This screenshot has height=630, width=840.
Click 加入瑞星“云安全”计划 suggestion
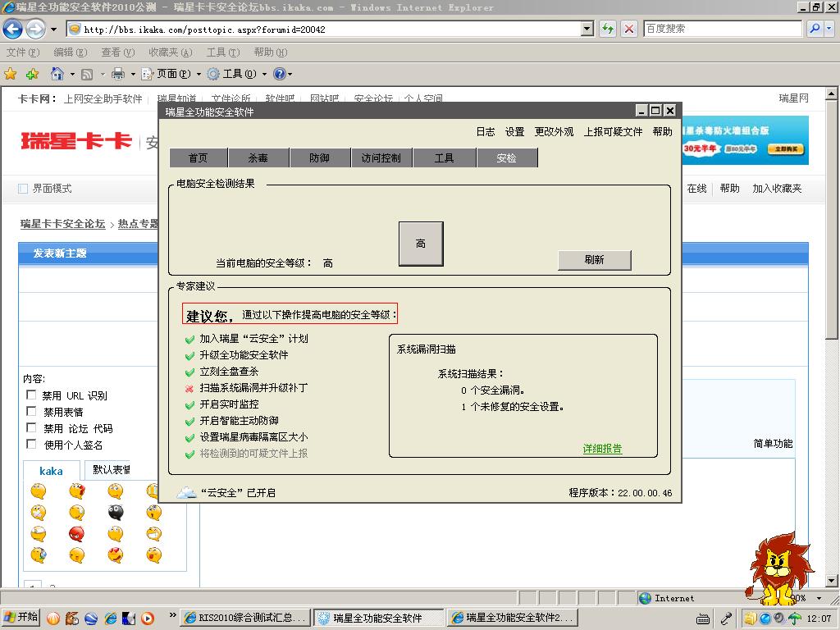tap(253, 339)
